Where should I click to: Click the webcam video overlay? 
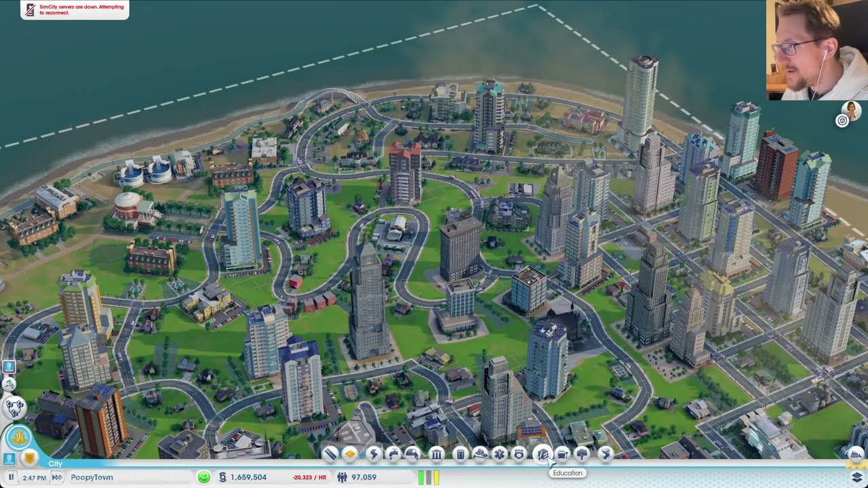point(817,50)
